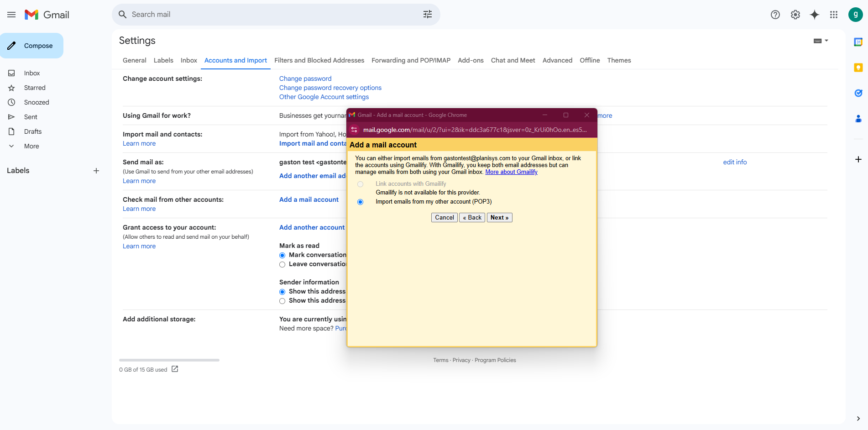Image resolution: width=868 pixels, height=430 pixels.
Task: Select Import emails from other account (POP3)
Action: click(361, 202)
